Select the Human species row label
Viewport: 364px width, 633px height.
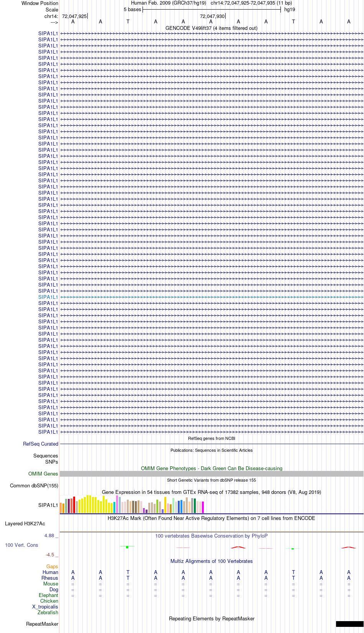[50, 572]
